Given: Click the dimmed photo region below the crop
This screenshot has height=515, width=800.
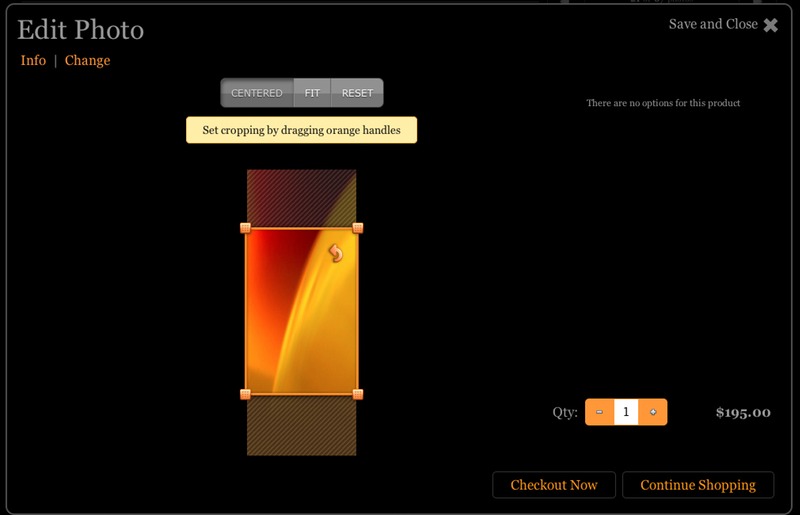Looking at the screenshot, I should 301,427.
